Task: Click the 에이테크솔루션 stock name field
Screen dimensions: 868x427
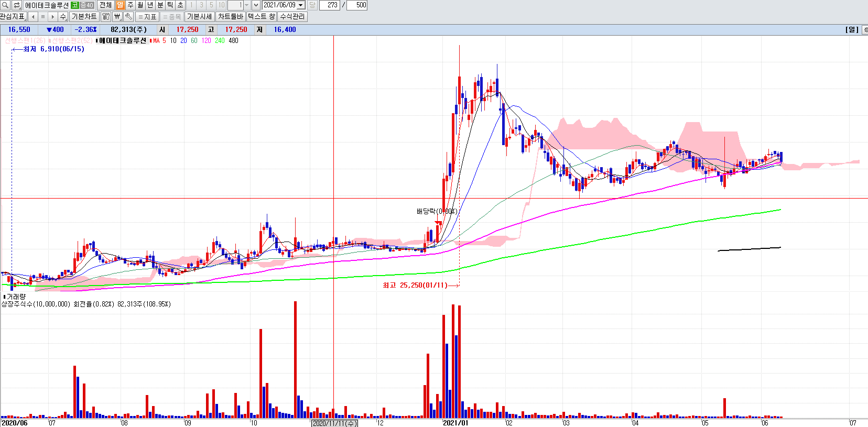Action: click(47, 5)
